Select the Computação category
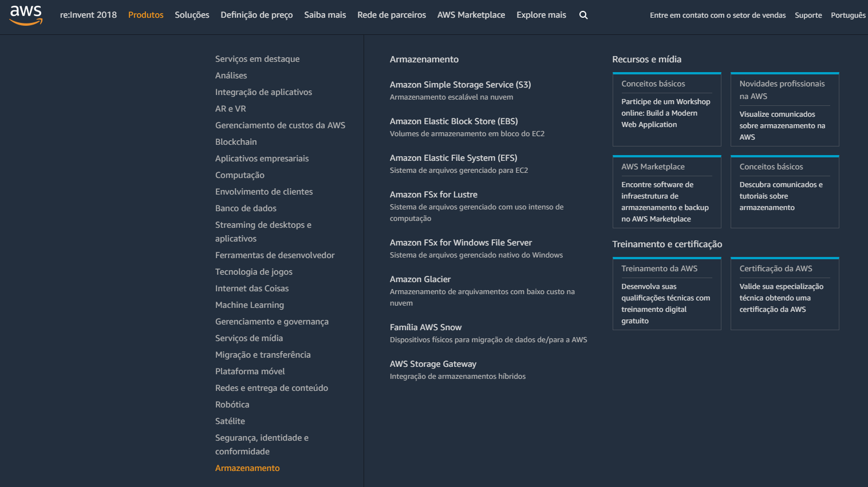 pyautogui.click(x=240, y=175)
